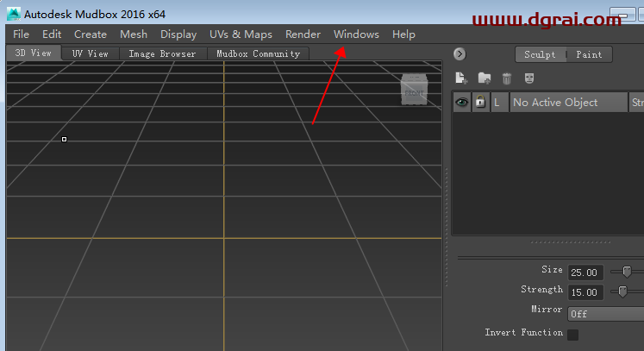Collapse the right panel with the arrow button
644x351 pixels.
click(x=460, y=53)
